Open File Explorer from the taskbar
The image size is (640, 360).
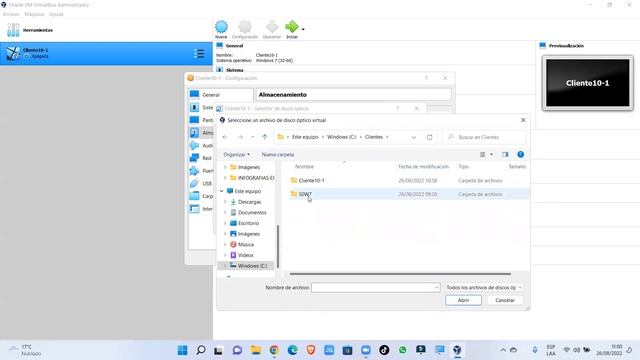(256, 350)
